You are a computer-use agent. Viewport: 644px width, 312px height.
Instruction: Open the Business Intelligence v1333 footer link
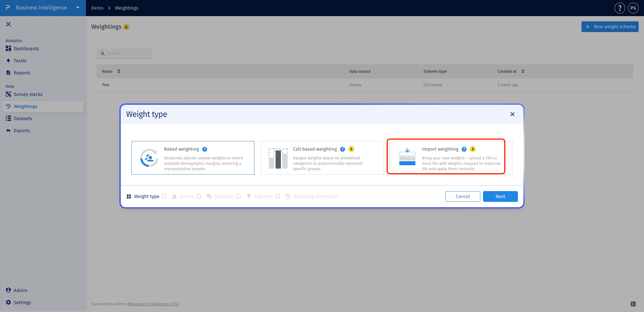153,304
